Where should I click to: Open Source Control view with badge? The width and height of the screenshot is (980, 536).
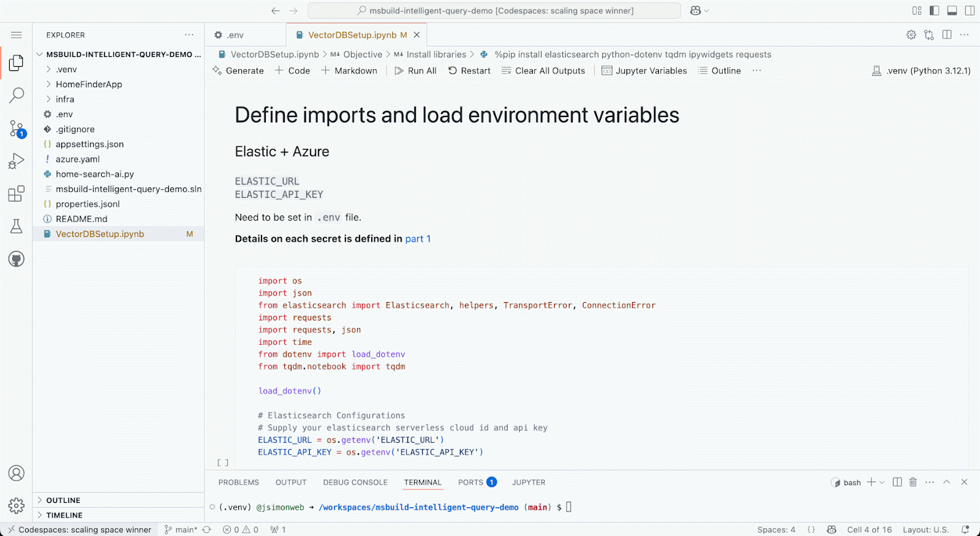(17, 129)
